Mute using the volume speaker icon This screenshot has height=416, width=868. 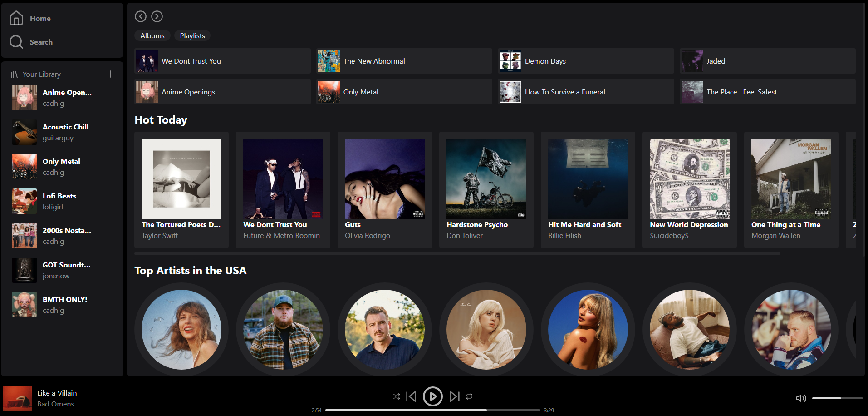tap(801, 398)
